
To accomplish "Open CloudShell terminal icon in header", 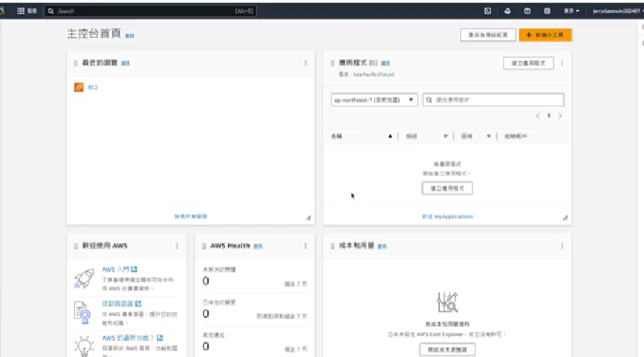I will (488, 11).
